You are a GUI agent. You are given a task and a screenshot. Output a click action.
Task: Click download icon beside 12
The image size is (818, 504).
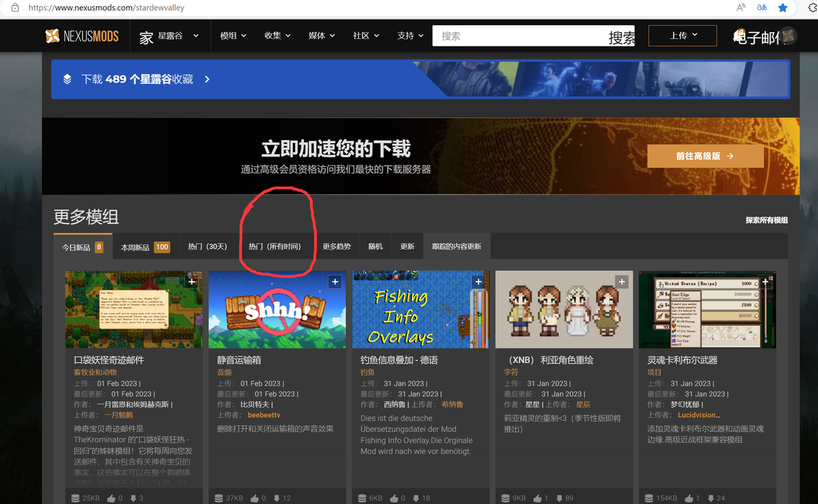click(x=277, y=499)
